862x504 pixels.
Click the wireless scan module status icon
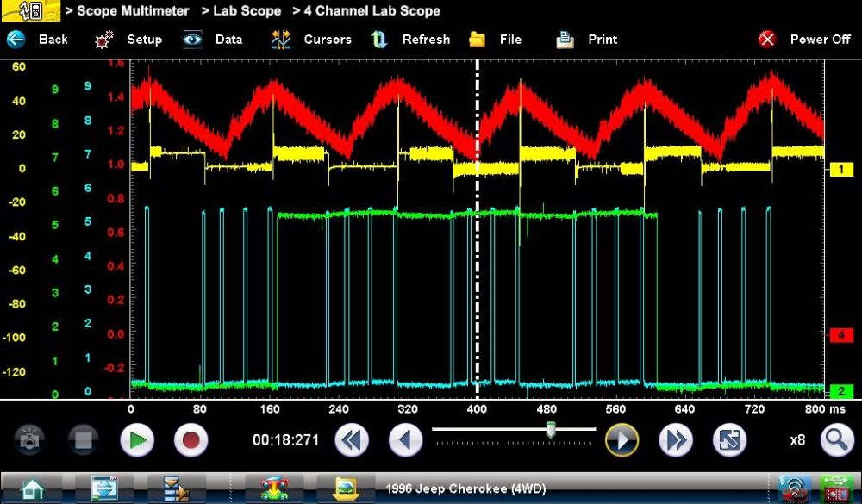click(794, 488)
